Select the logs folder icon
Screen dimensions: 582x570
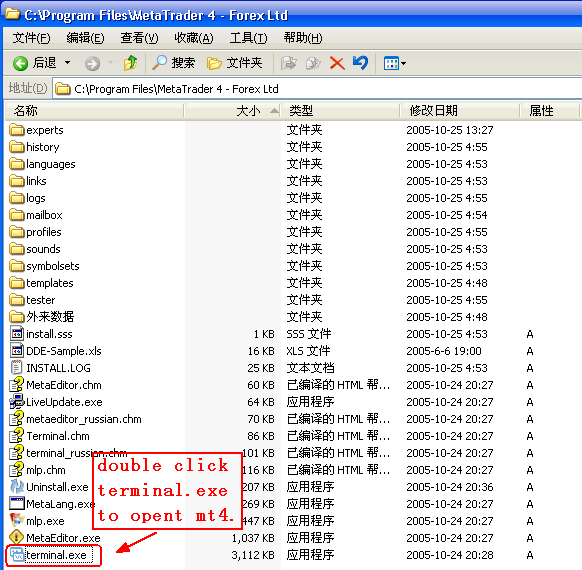[17, 198]
